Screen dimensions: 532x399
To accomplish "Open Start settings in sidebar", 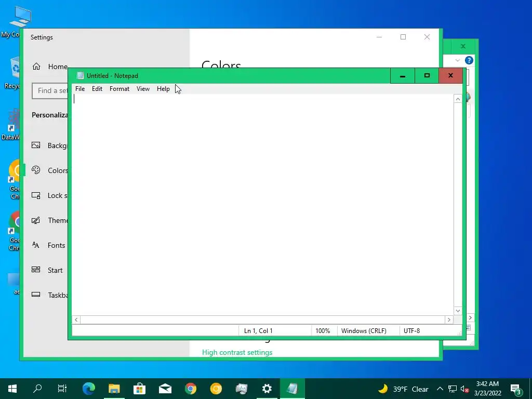I will (47, 270).
